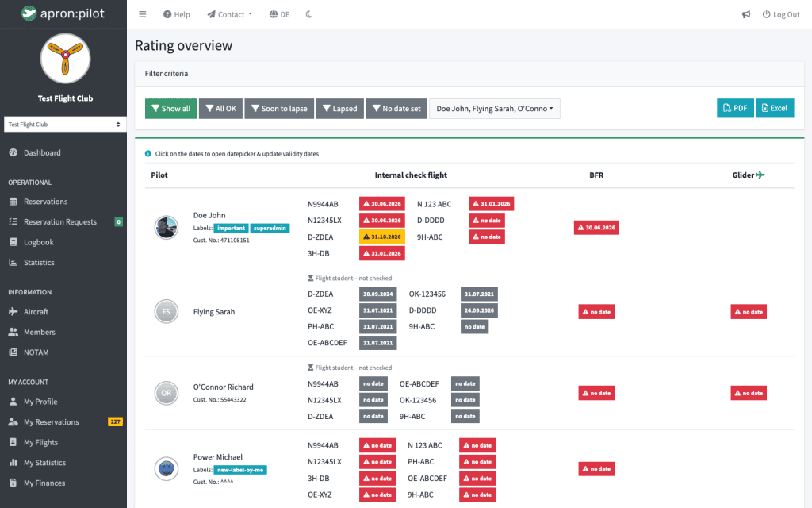Open Aircraft in sidebar

click(x=36, y=311)
